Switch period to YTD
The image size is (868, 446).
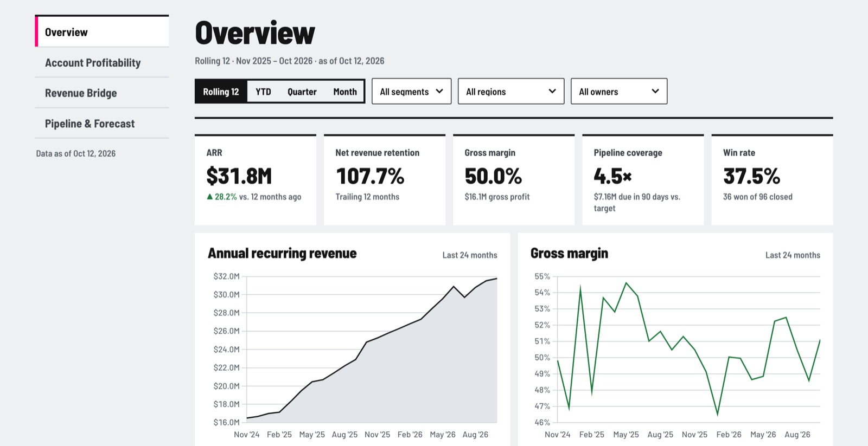click(x=263, y=92)
